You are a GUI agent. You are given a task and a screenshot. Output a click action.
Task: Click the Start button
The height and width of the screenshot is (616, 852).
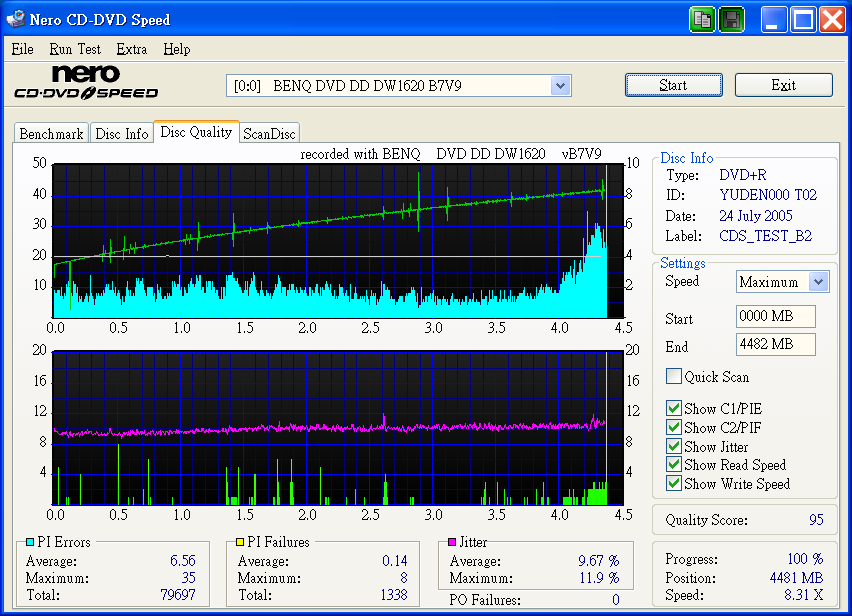[x=673, y=85]
